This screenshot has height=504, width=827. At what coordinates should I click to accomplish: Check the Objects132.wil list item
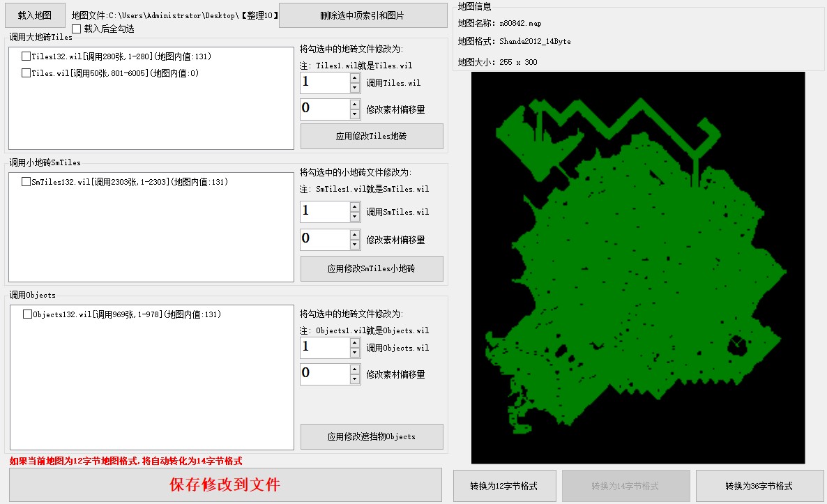tap(28, 314)
